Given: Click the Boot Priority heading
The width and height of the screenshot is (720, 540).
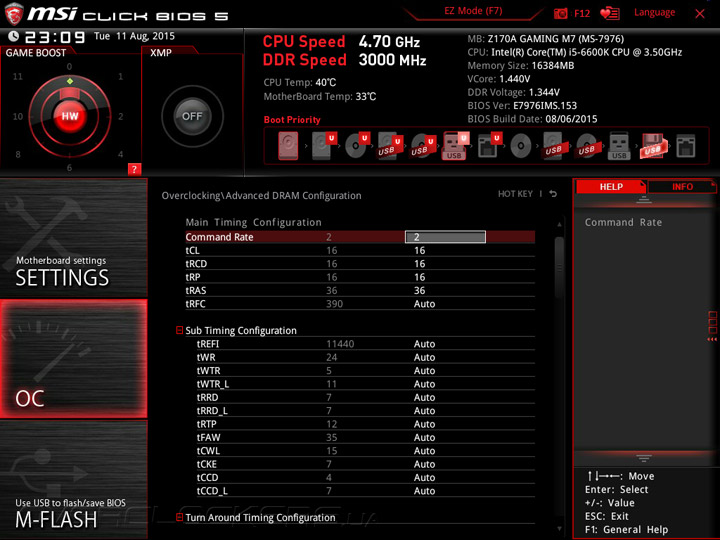Looking at the screenshot, I should click(292, 119).
